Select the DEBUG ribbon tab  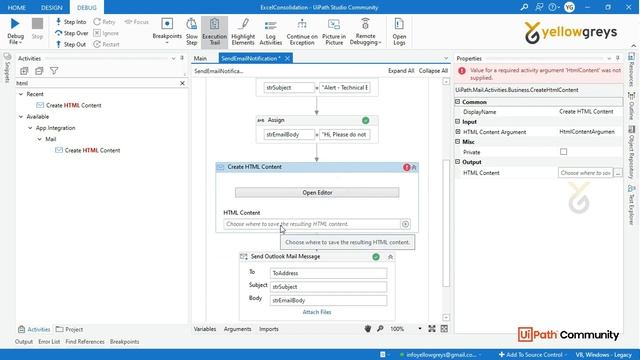[x=87, y=7]
